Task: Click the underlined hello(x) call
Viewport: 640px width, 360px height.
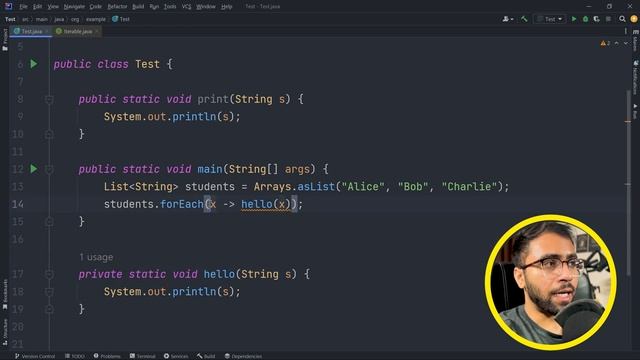Action: click(x=266, y=204)
